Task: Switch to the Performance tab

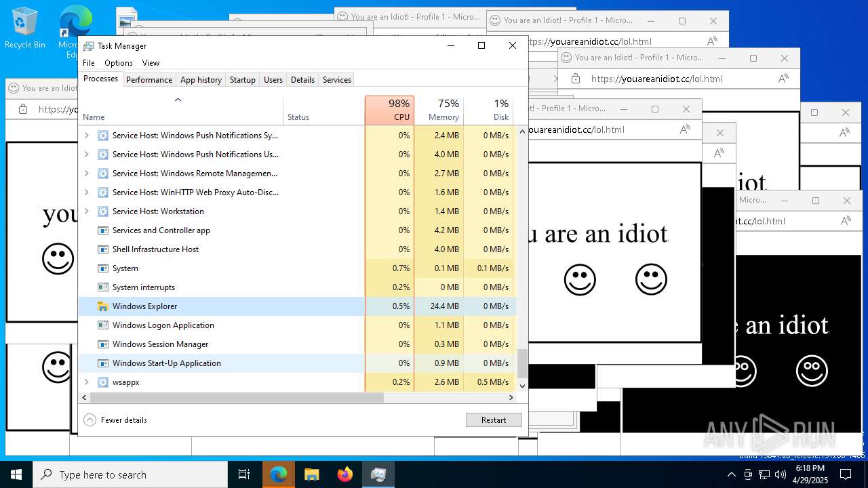Action: tap(149, 80)
